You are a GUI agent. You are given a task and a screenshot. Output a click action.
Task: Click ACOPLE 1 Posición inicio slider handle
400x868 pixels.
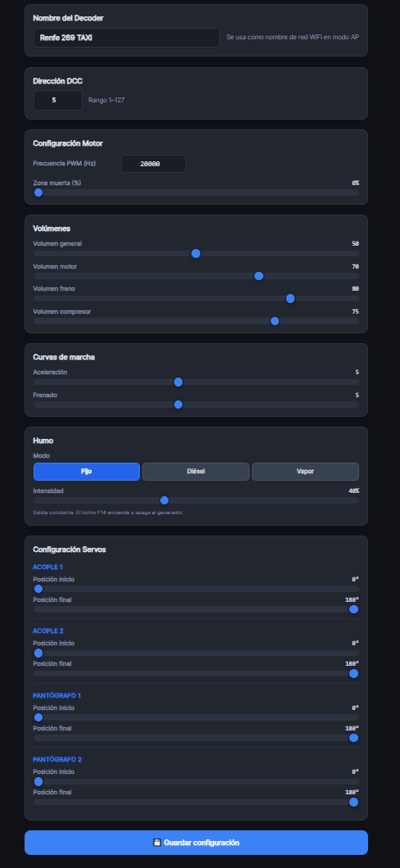point(38,589)
